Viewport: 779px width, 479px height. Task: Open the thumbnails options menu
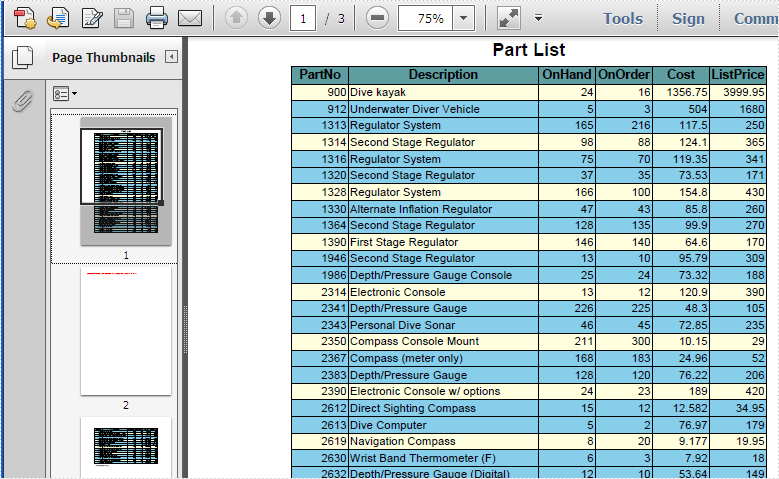[65, 93]
